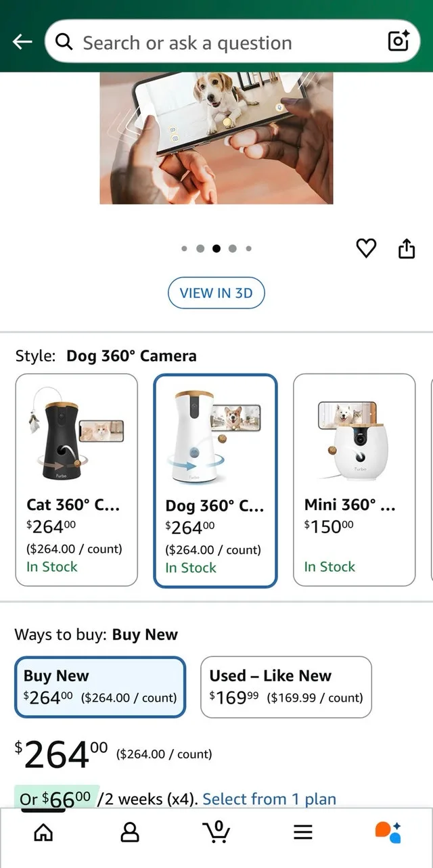Open Select from 1 plan link
Image resolution: width=433 pixels, height=868 pixels.
pyautogui.click(x=269, y=799)
